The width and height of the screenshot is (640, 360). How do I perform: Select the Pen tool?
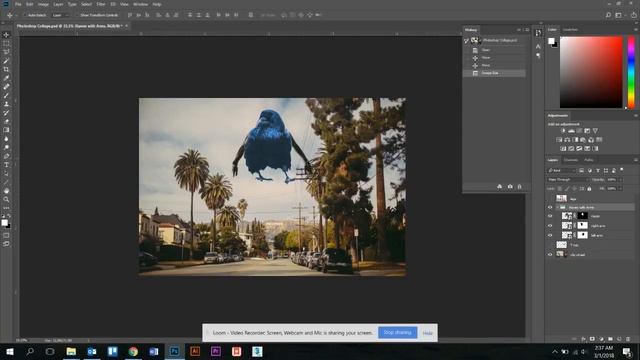coord(6,156)
